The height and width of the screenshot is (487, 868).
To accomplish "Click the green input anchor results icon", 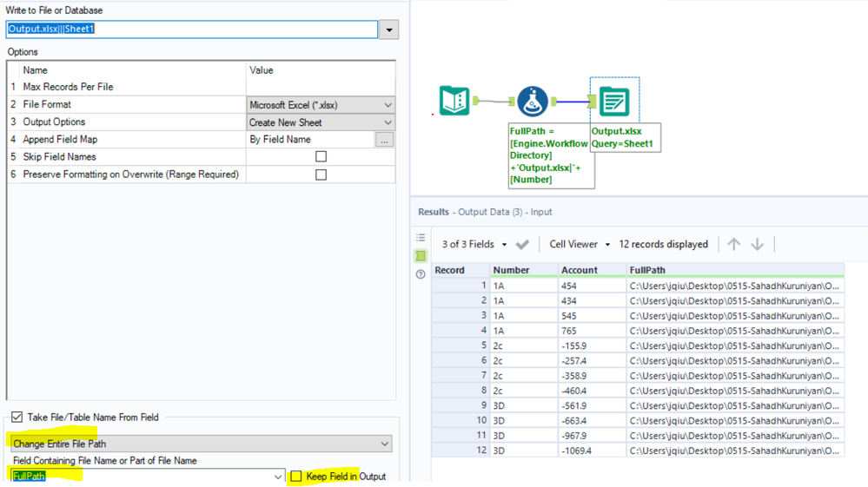I will (421, 256).
